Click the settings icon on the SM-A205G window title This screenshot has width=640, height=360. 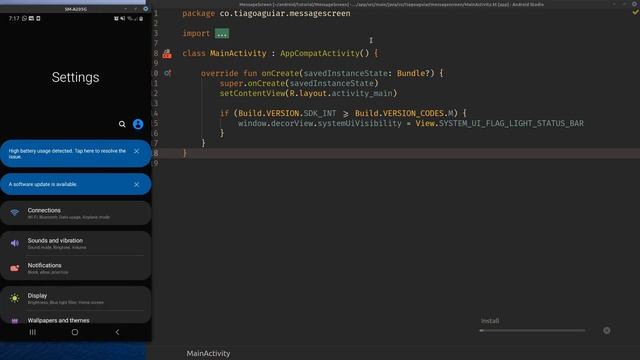click(145, 9)
